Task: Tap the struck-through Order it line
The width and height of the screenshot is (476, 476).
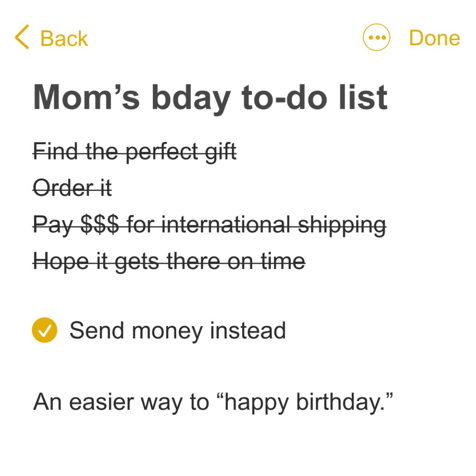Action: pos(72,188)
